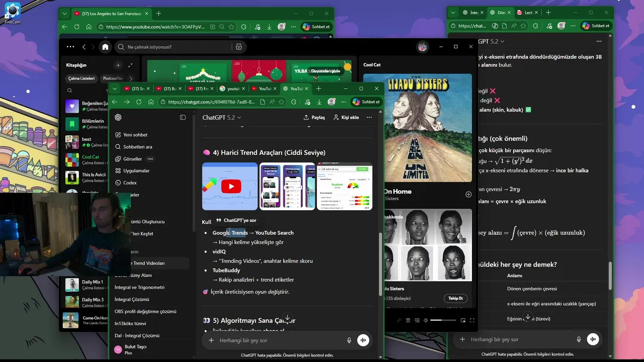Open Bulut Taşçı profile menu
Viewport: 644px width, 362px height.
coord(149,349)
